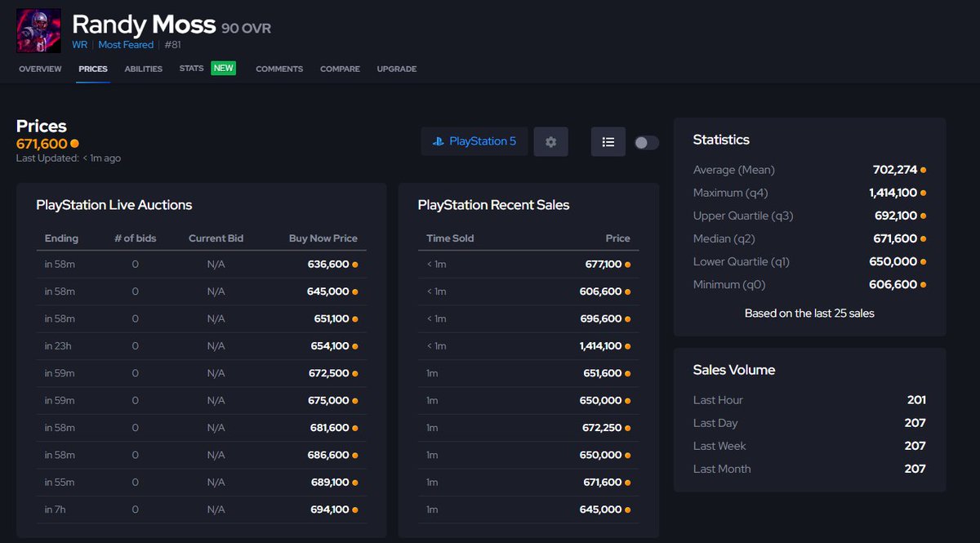Click the Average (Mean) value 702,274
The height and width of the screenshot is (543, 980).
(x=894, y=170)
